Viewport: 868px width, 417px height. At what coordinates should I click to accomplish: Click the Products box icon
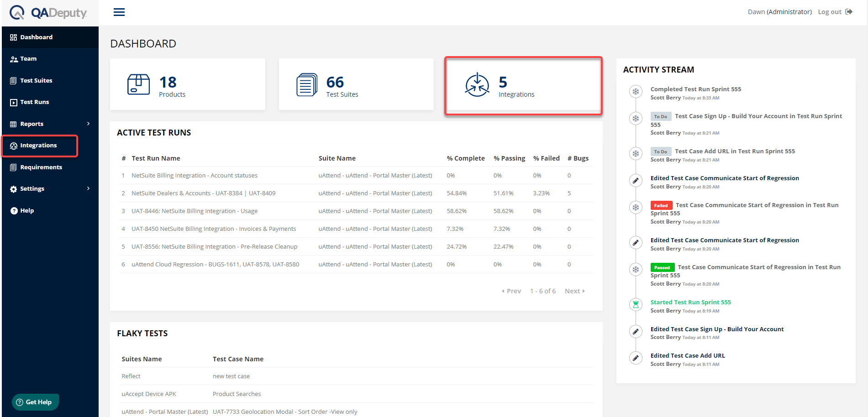point(138,84)
